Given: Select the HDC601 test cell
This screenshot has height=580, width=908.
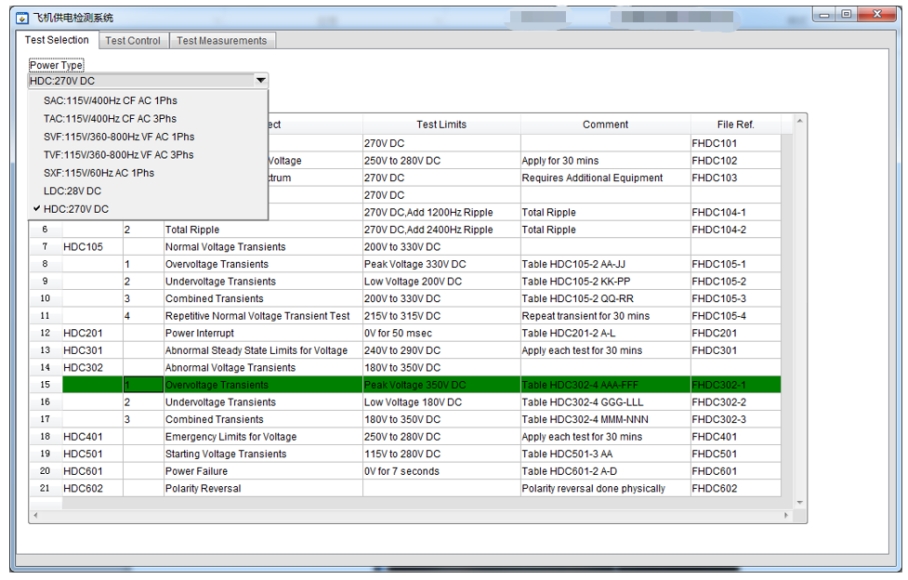Looking at the screenshot, I should [x=93, y=471].
